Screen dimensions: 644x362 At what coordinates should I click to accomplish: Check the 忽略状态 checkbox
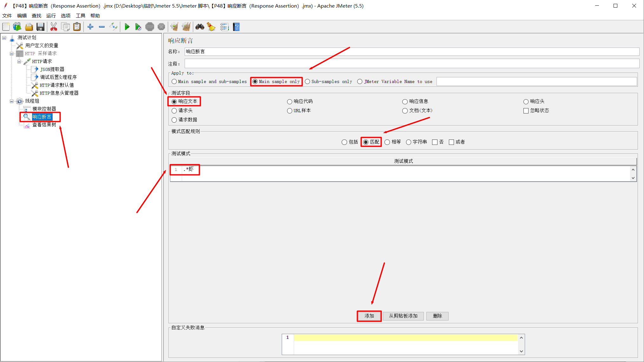[x=526, y=111]
